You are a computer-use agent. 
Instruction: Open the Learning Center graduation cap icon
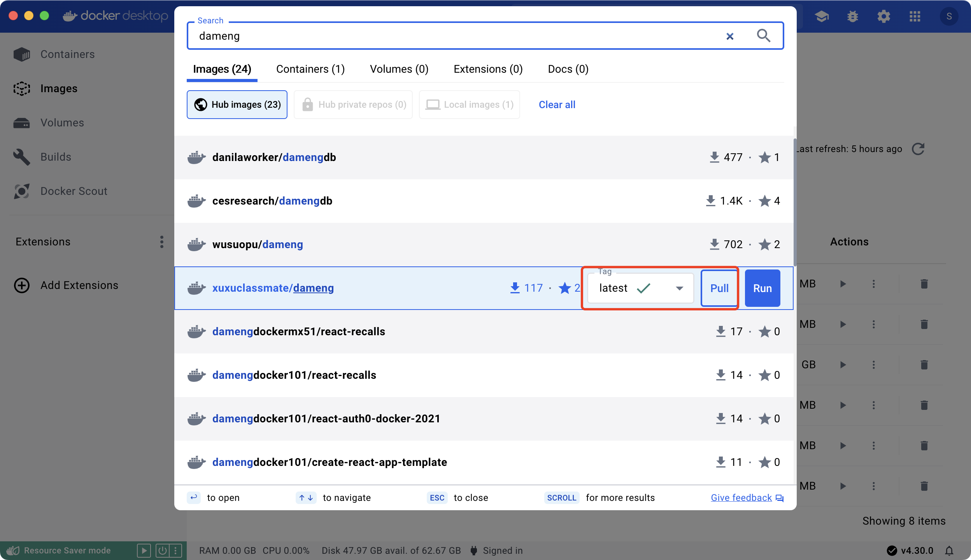click(822, 16)
